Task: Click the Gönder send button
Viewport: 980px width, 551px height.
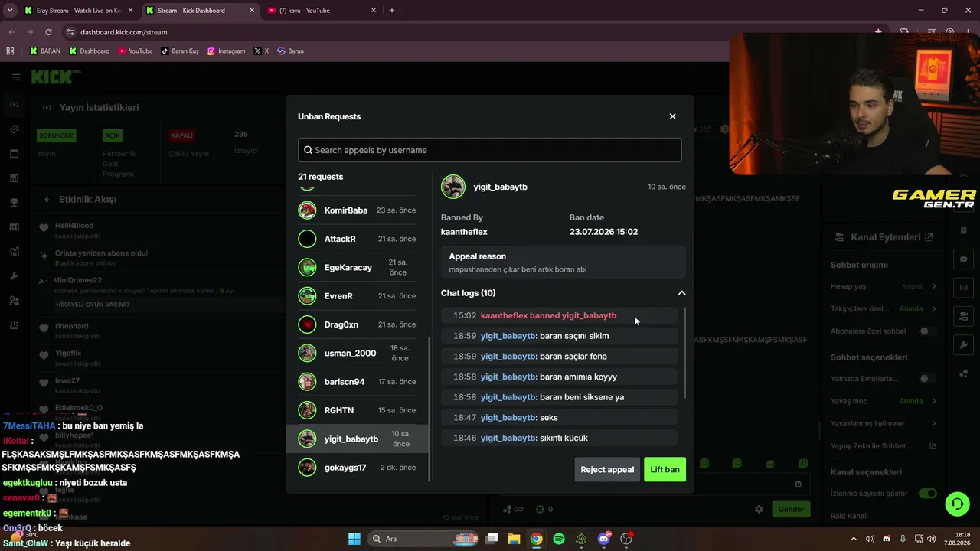Action: click(x=791, y=509)
